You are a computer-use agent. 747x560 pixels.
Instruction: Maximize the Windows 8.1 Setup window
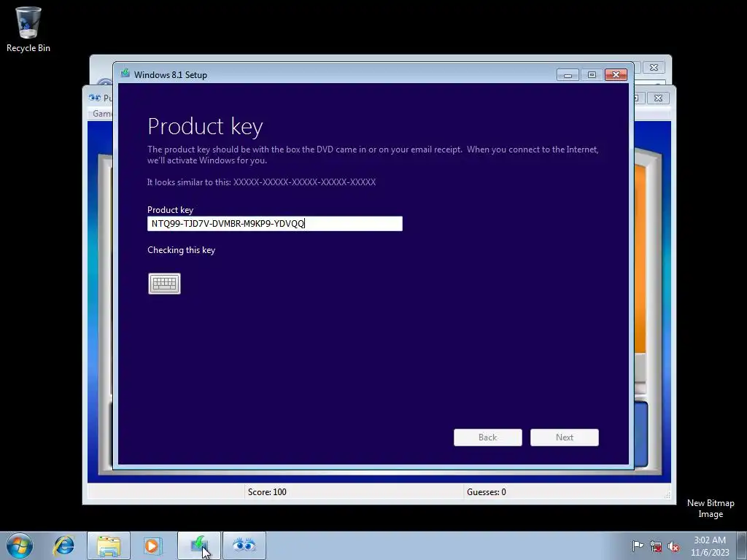click(592, 75)
